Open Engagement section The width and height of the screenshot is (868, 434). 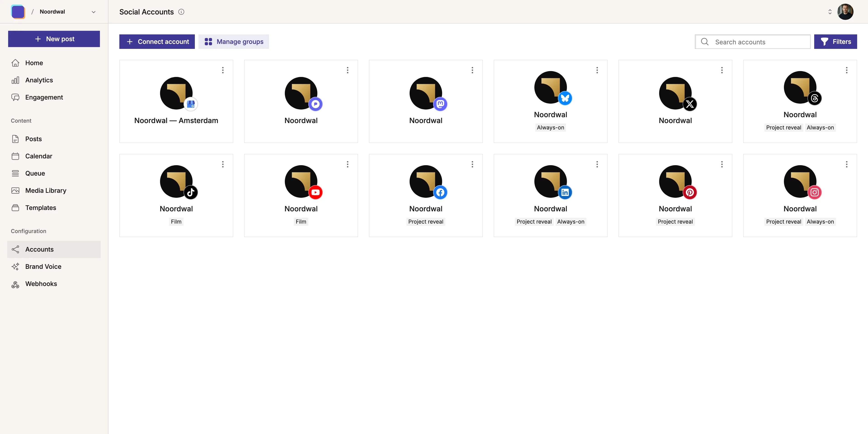(x=54, y=97)
